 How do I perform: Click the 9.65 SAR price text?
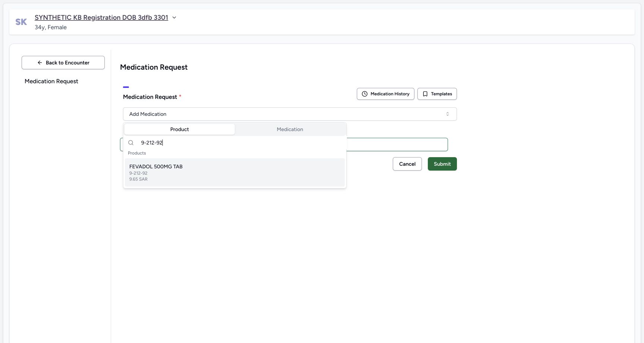point(138,179)
